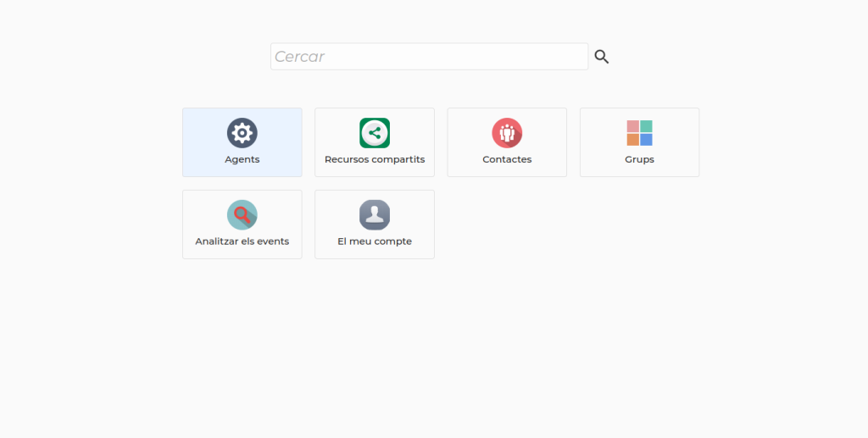Click the magnifying glass search icon
This screenshot has width=868, height=438.
[602, 57]
